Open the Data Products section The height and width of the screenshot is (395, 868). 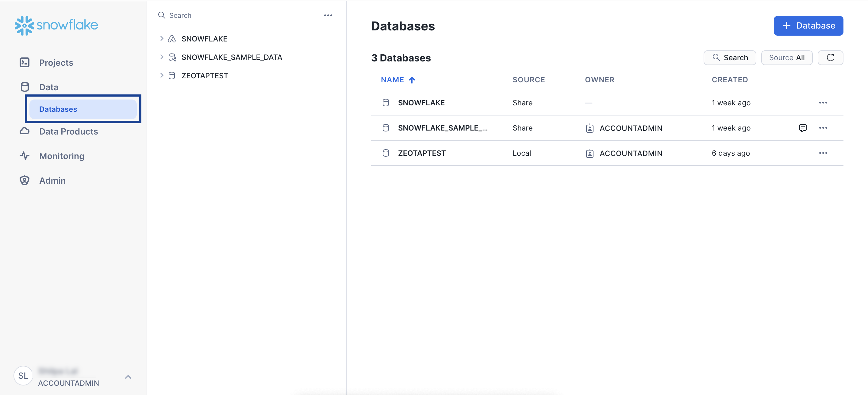coord(68,131)
